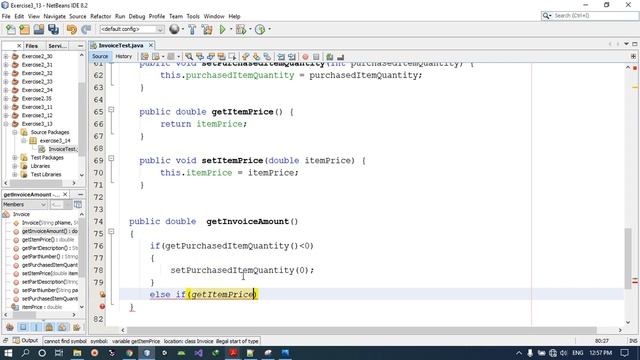The height and width of the screenshot is (360, 640).
Task: Click the Comment editor icon
Action: tap(330, 57)
